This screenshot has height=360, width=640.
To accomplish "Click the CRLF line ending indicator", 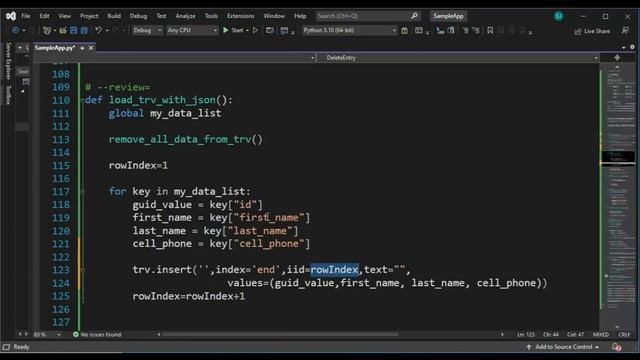I will (x=624, y=334).
